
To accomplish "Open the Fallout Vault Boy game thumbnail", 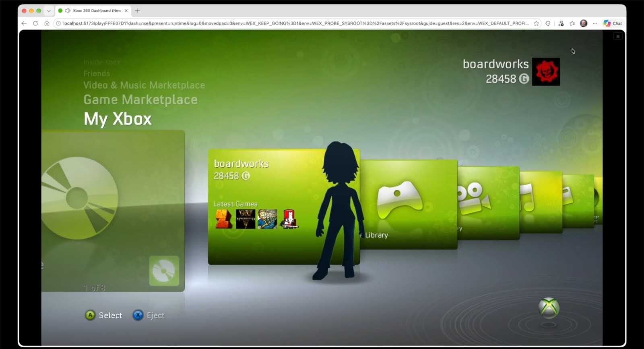I will [x=267, y=219].
